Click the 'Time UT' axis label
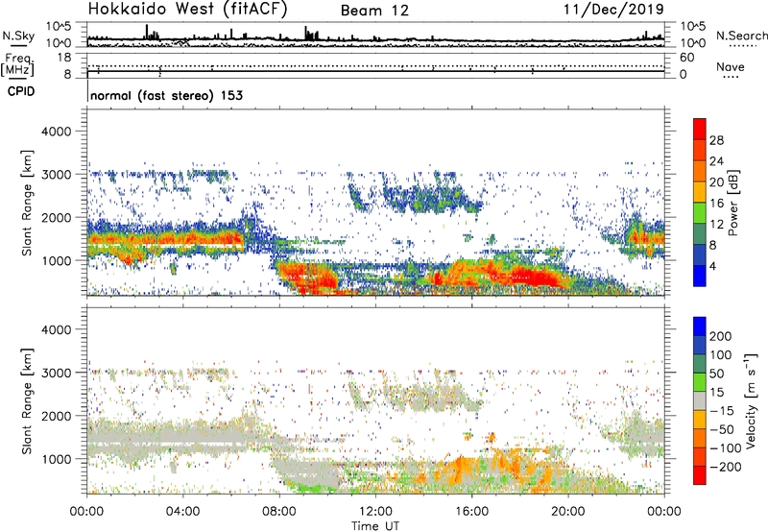This screenshot has height=532, width=768. (375, 525)
